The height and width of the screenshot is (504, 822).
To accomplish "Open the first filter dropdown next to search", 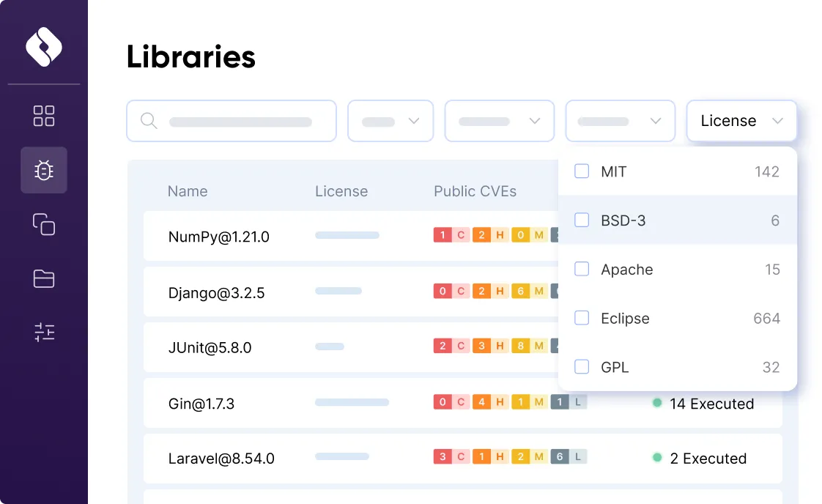I will (x=390, y=121).
